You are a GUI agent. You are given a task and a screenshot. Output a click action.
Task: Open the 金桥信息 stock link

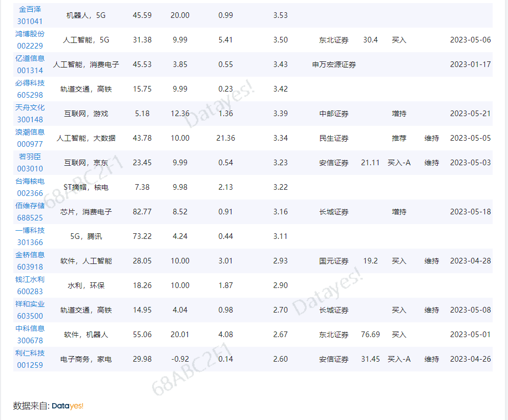(x=30, y=255)
